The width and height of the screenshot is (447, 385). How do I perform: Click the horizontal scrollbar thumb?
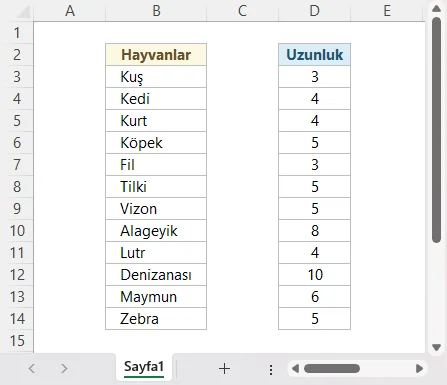[332, 368]
